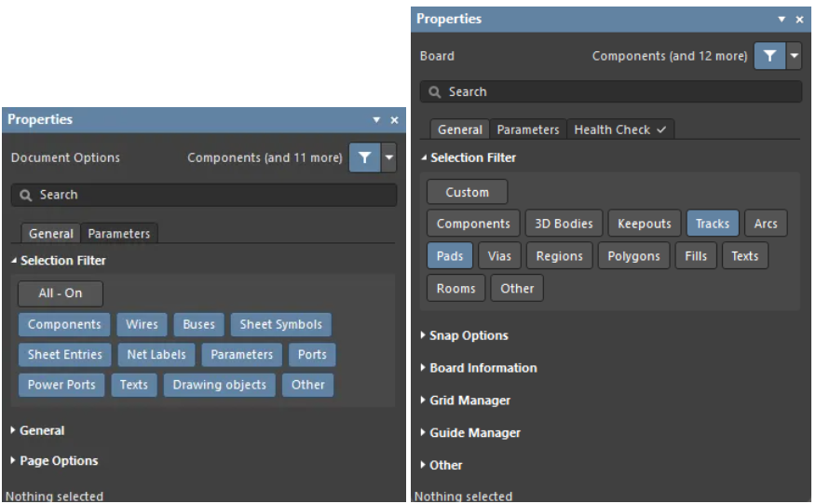Switch to Parameters tab in Board panel
Image resolution: width=816 pixels, height=504 pixels.
[528, 129]
